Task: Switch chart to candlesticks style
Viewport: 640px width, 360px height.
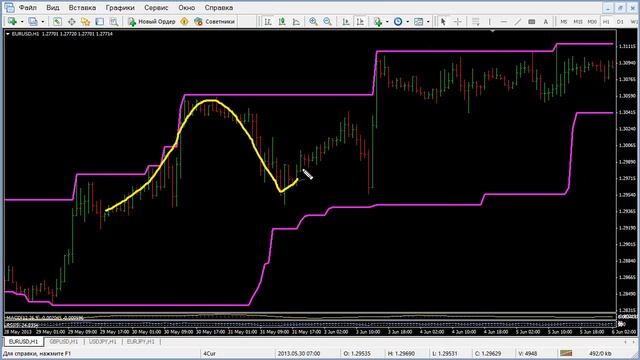Action: tap(282, 22)
